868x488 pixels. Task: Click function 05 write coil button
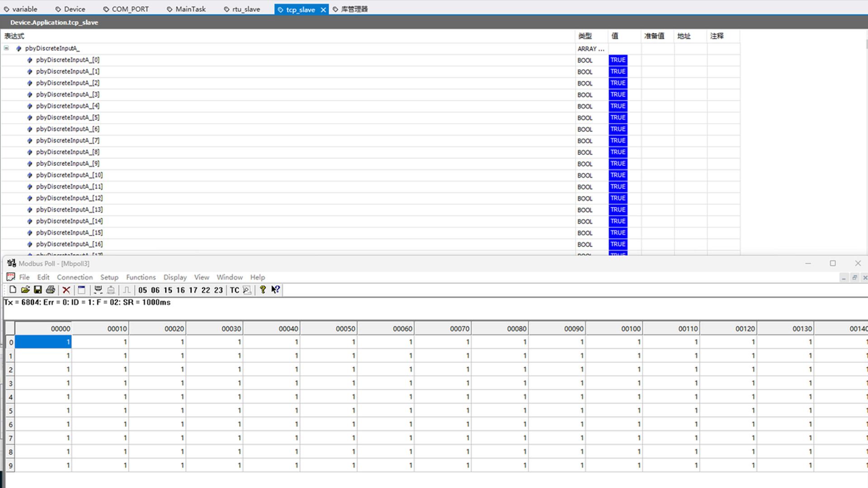click(x=143, y=290)
